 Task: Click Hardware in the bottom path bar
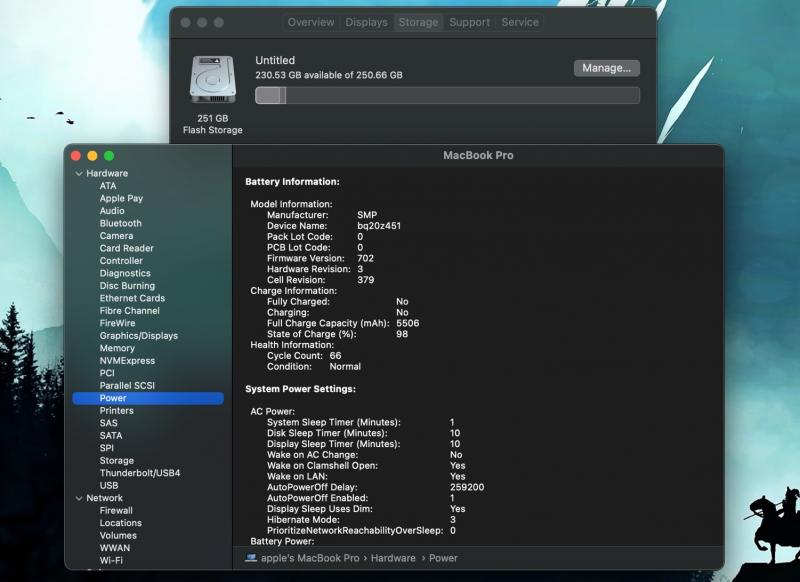pos(393,558)
